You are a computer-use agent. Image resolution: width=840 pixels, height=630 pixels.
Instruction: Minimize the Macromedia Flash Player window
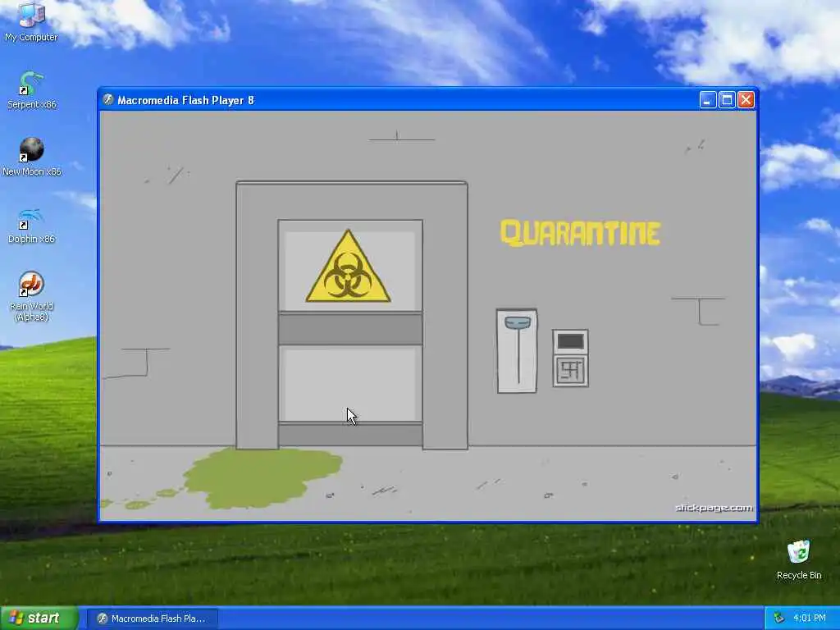click(x=708, y=99)
